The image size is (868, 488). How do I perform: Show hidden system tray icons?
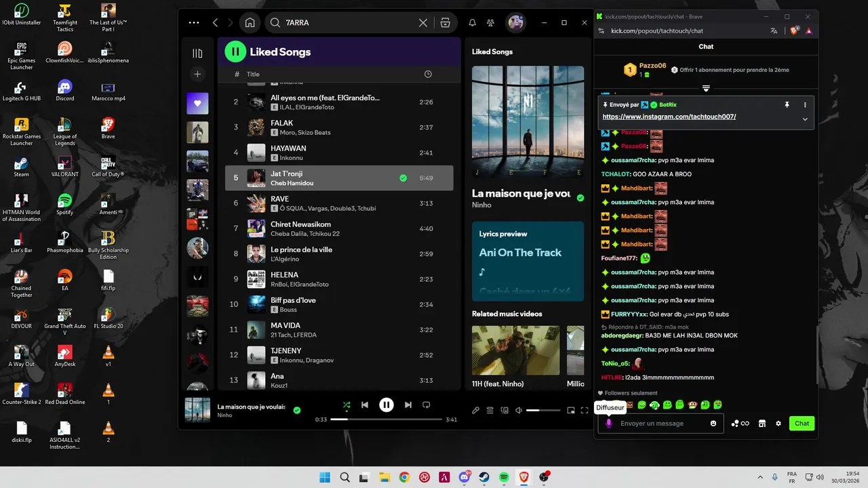pos(759,477)
